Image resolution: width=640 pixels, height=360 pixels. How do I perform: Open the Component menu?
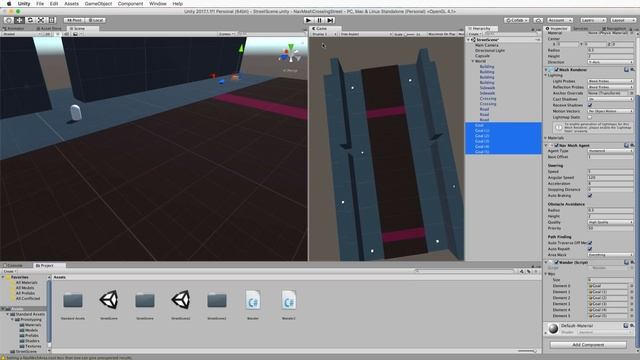click(131, 4)
